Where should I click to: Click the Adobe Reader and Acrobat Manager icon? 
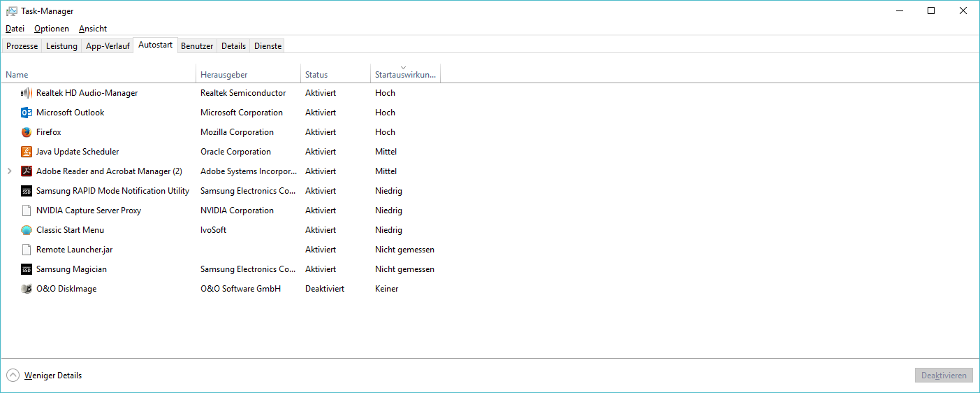(x=27, y=171)
